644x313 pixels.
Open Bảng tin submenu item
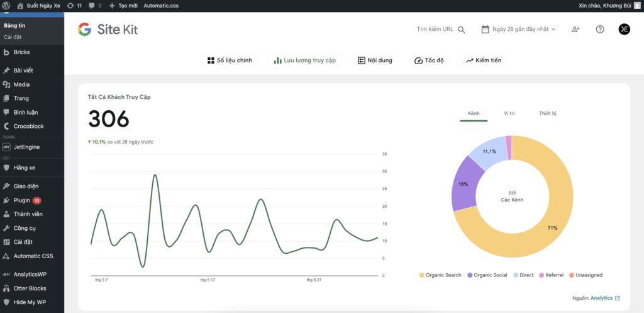15,25
